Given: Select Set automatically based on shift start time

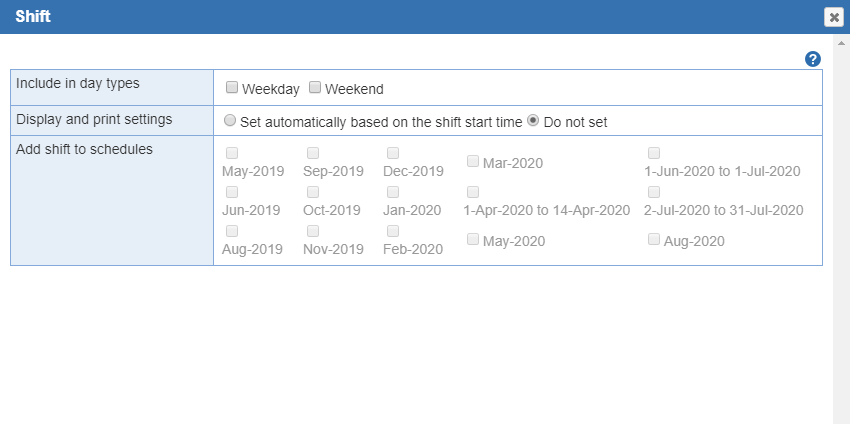Looking at the screenshot, I should coord(230,120).
